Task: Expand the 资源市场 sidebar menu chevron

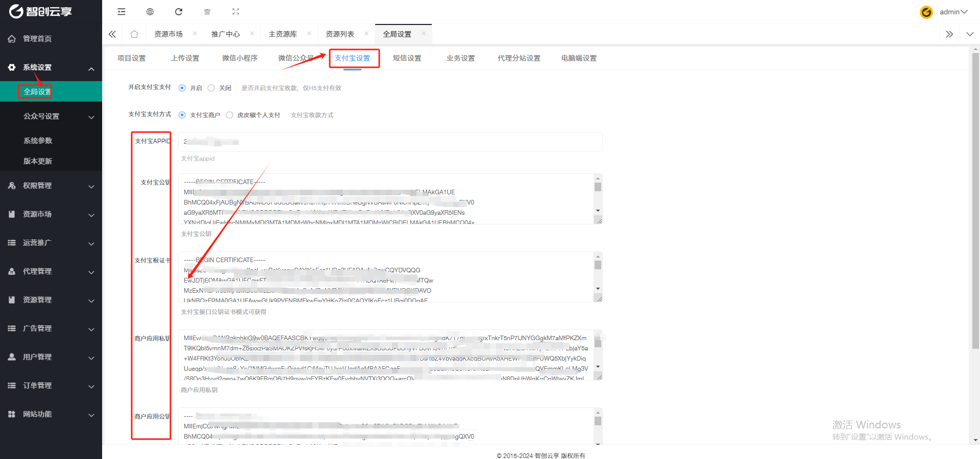Action: click(91, 215)
